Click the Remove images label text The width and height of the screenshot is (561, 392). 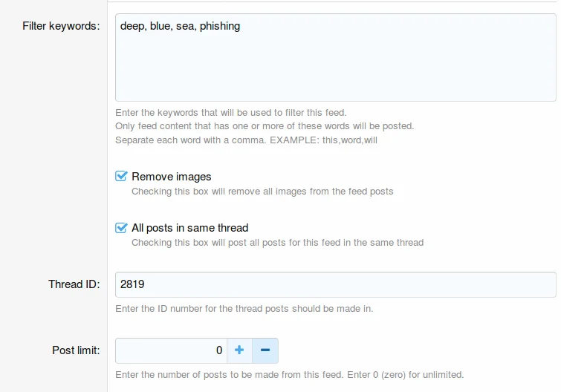pyautogui.click(x=172, y=177)
